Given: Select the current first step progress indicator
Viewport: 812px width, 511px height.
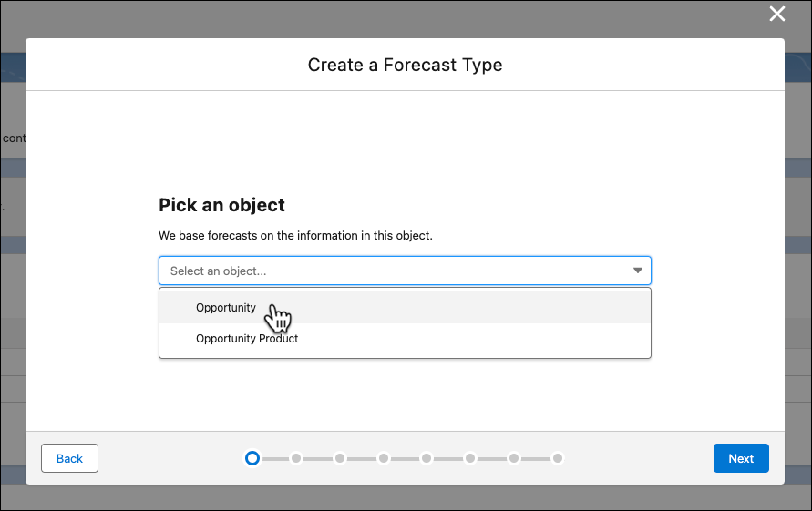Looking at the screenshot, I should (252, 458).
